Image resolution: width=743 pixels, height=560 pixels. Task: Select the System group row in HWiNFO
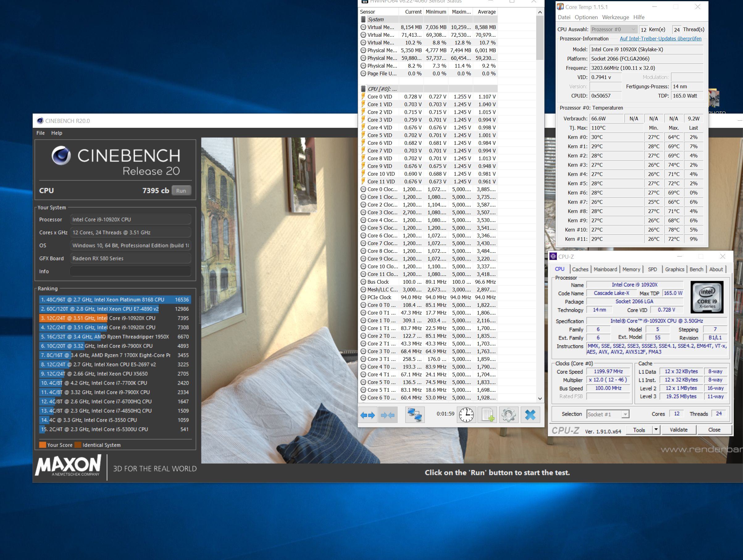[428, 19]
